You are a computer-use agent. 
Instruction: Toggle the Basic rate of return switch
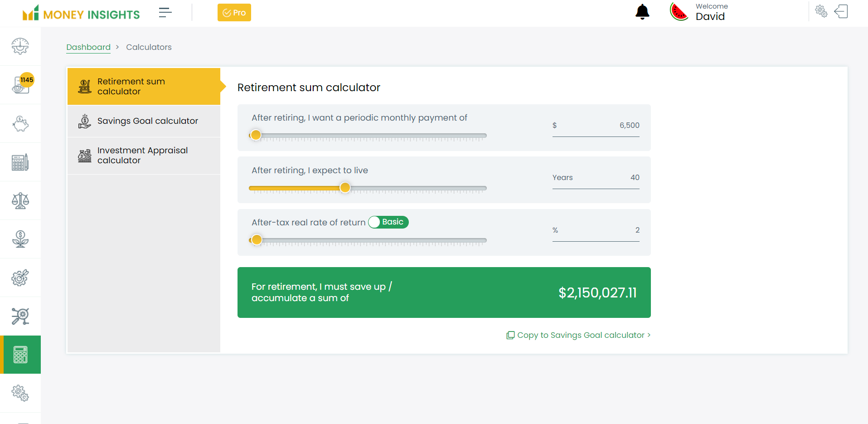pyautogui.click(x=388, y=222)
